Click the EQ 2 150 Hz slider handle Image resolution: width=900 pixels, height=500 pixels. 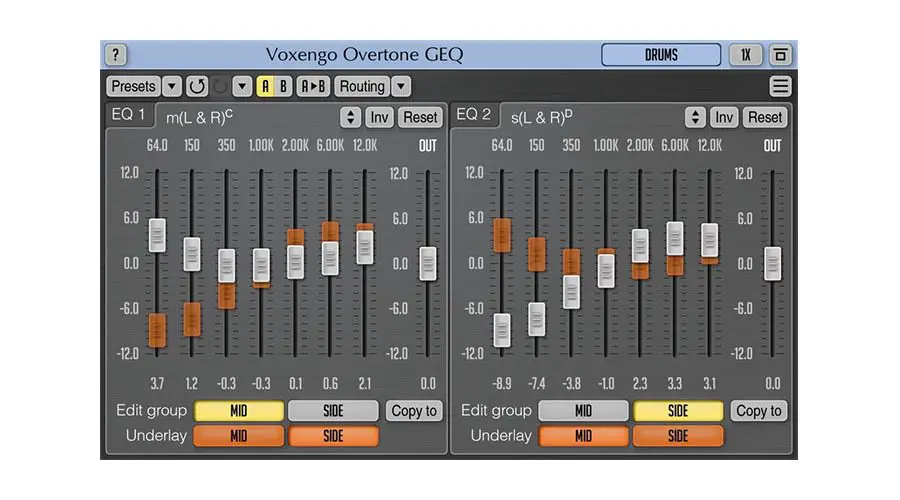point(537,319)
